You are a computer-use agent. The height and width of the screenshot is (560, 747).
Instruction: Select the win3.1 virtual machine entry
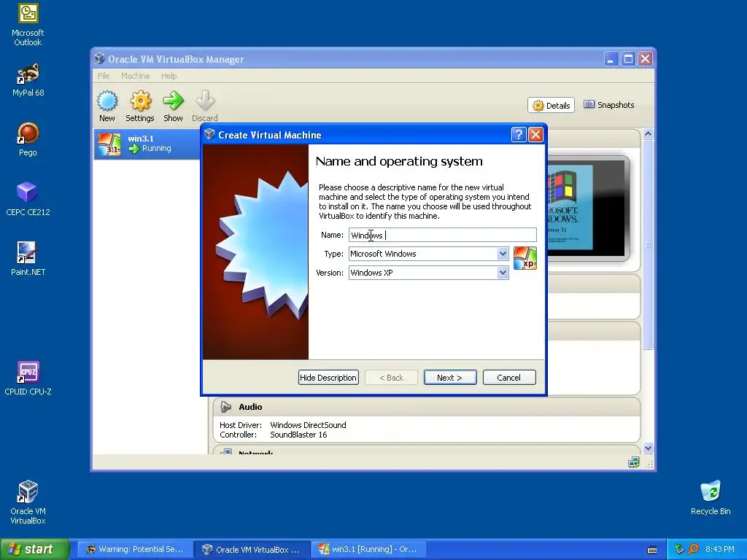[x=147, y=144]
